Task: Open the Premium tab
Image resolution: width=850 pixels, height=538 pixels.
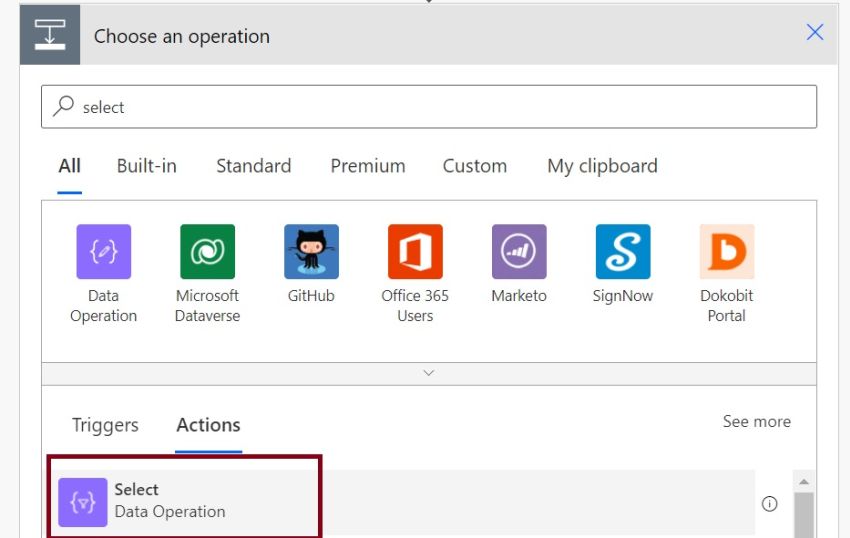Action: coord(368,166)
